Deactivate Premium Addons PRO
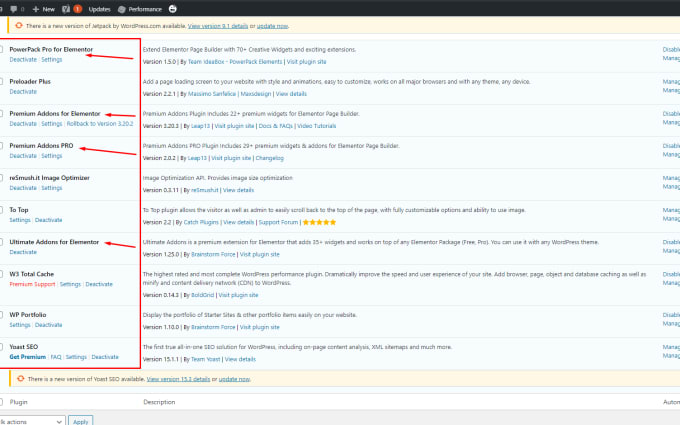 click(x=23, y=156)
